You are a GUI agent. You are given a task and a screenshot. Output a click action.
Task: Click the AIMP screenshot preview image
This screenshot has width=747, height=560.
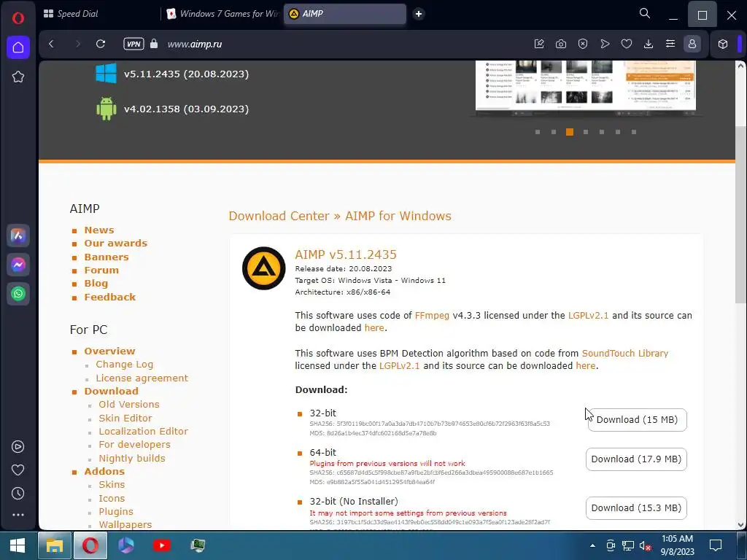(x=586, y=86)
